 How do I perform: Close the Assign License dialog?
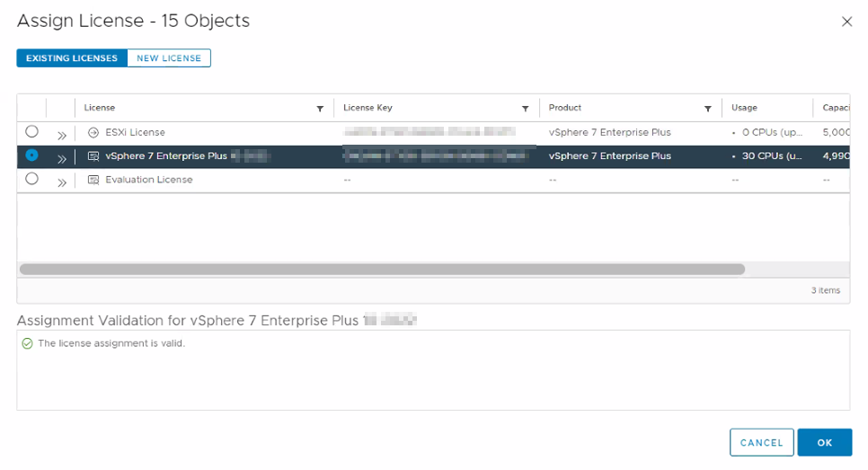(846, 22)
